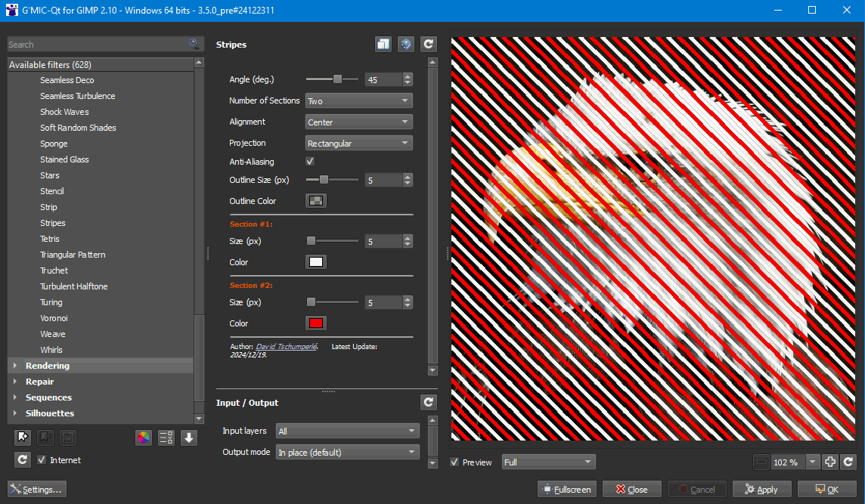Open the Settings... dialog
Viewport: 865px width, 504px height.
[37, 489]
